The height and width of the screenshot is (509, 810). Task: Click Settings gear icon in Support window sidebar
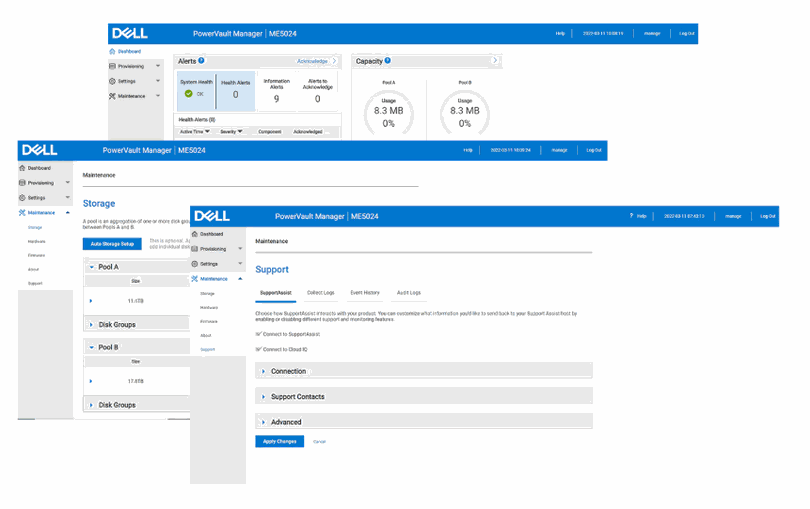point(195,264)
